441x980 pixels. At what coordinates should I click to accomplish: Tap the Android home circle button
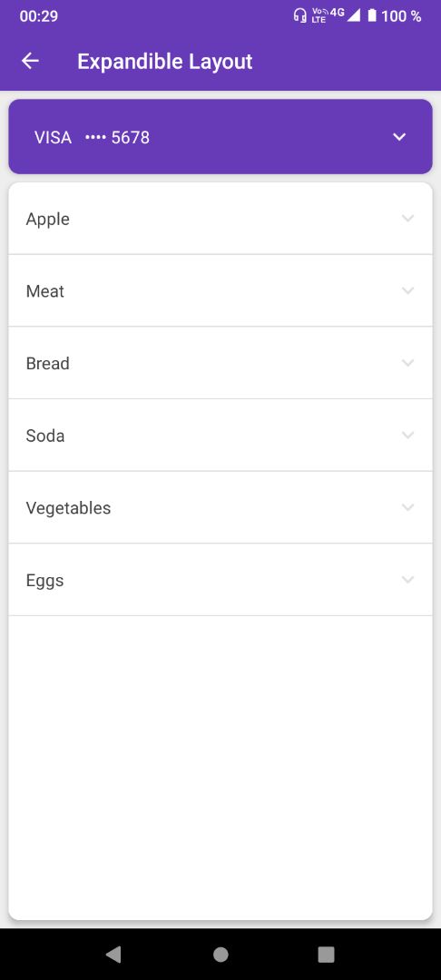click(x=220, y=955)
